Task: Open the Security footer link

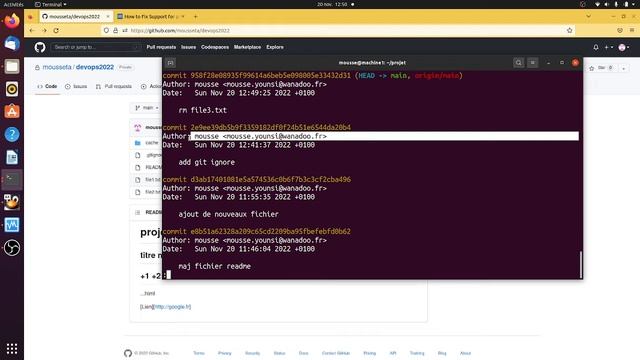Action: (x=253, y=353)
